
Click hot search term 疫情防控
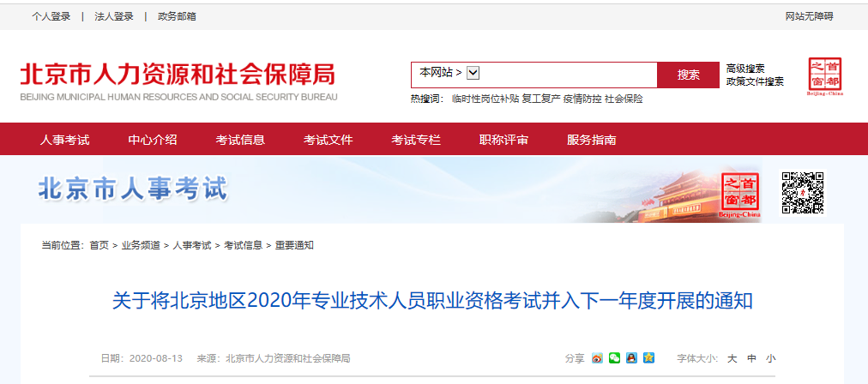[582, 99]
